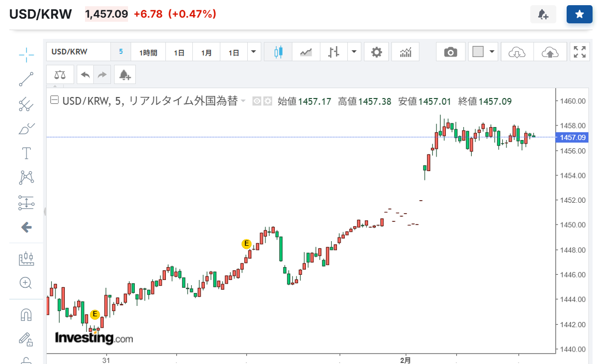Image resolution: width=605 pixels, height=364 pixels.
Task: Select the pitchfork drawing tool
Action: point(26,104)
